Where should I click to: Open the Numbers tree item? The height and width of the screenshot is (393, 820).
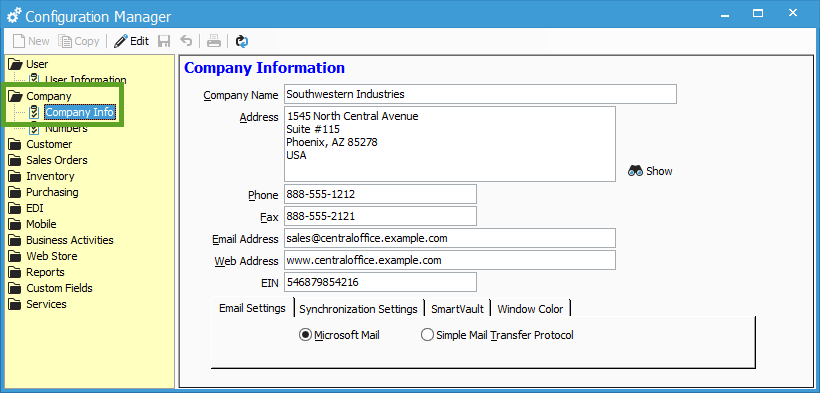pos(66,128)
